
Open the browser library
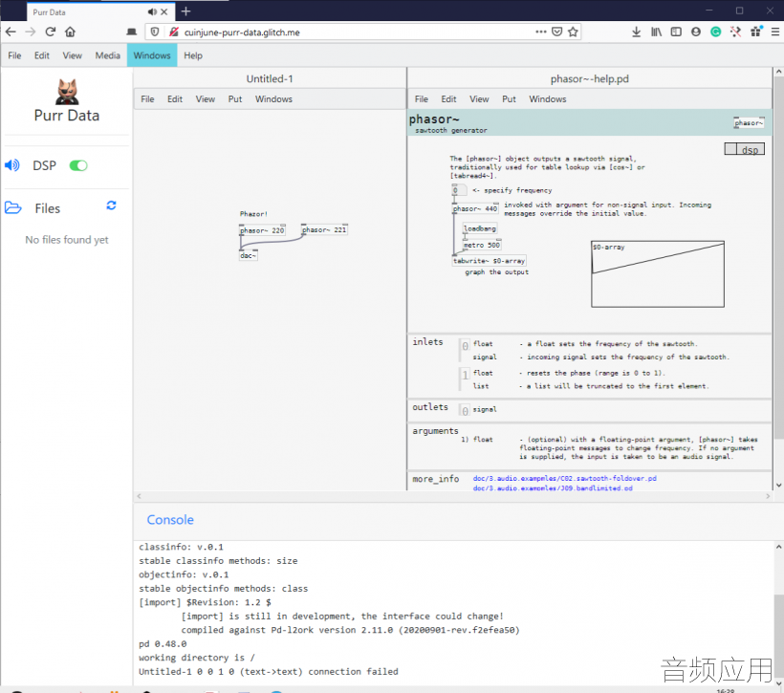[x=656, y=32]
